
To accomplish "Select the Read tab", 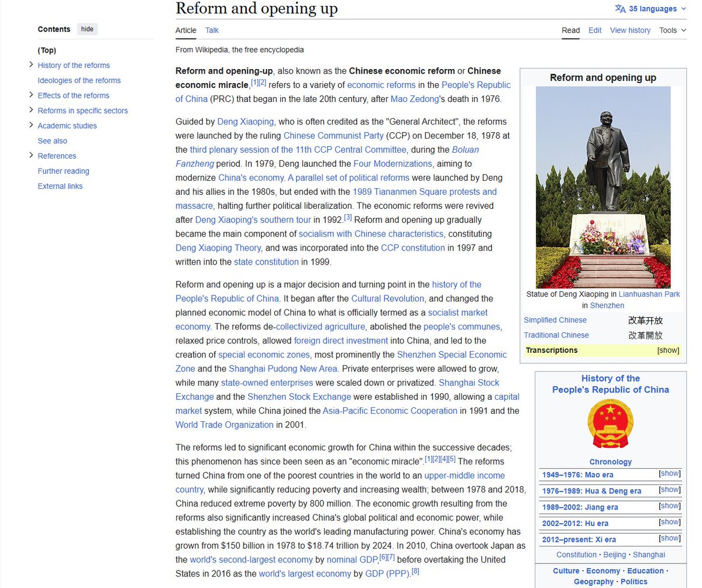I will point(571,30).
